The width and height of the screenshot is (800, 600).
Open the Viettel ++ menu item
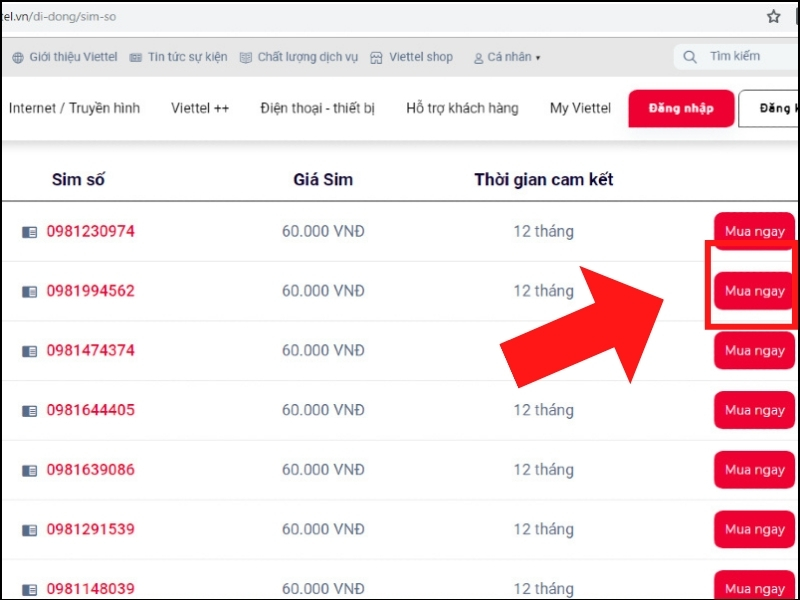pyautogui.click(x=200, y=108)
